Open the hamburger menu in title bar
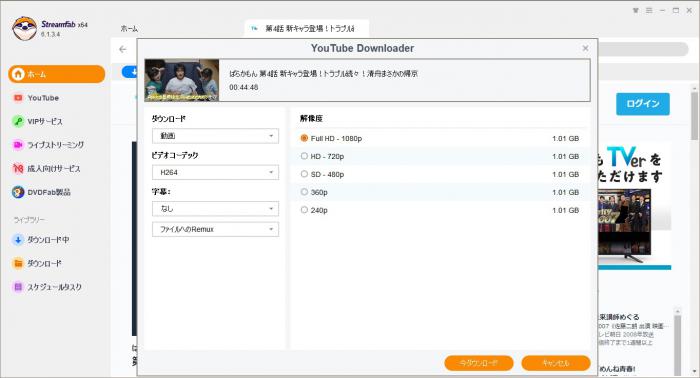 (649, 10)
